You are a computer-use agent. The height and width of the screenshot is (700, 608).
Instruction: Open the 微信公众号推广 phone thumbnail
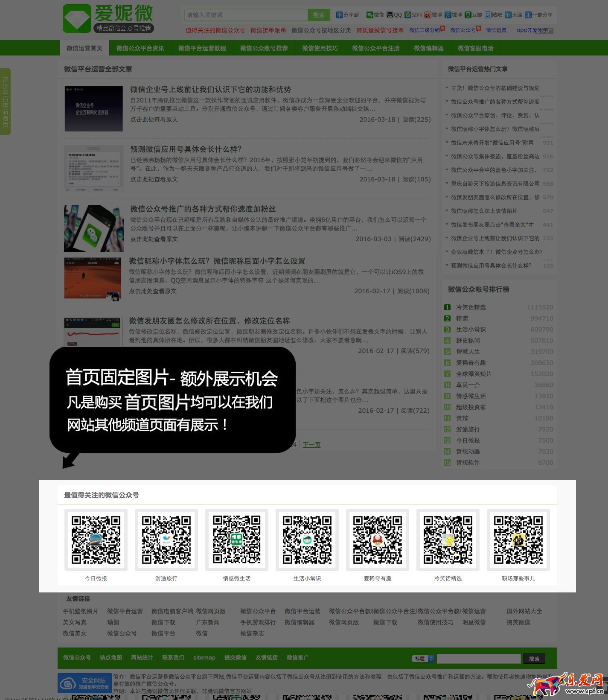(94, 228)
